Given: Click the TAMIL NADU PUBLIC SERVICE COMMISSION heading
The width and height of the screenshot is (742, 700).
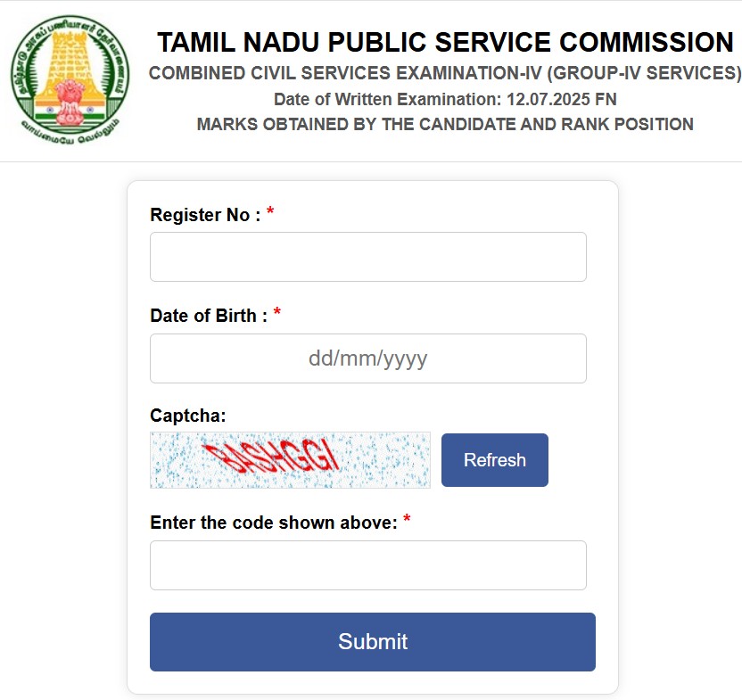Looking at the screenshot, I should coord(444,41).
